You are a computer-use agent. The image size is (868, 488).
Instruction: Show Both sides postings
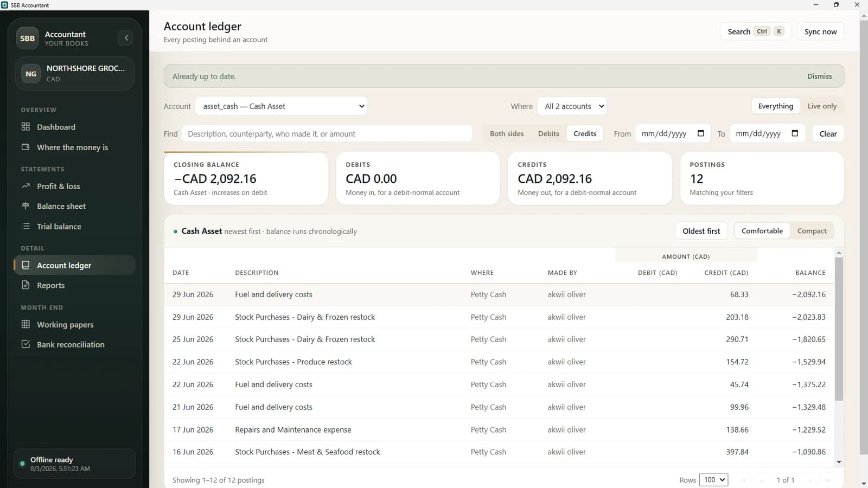[507, 133]
